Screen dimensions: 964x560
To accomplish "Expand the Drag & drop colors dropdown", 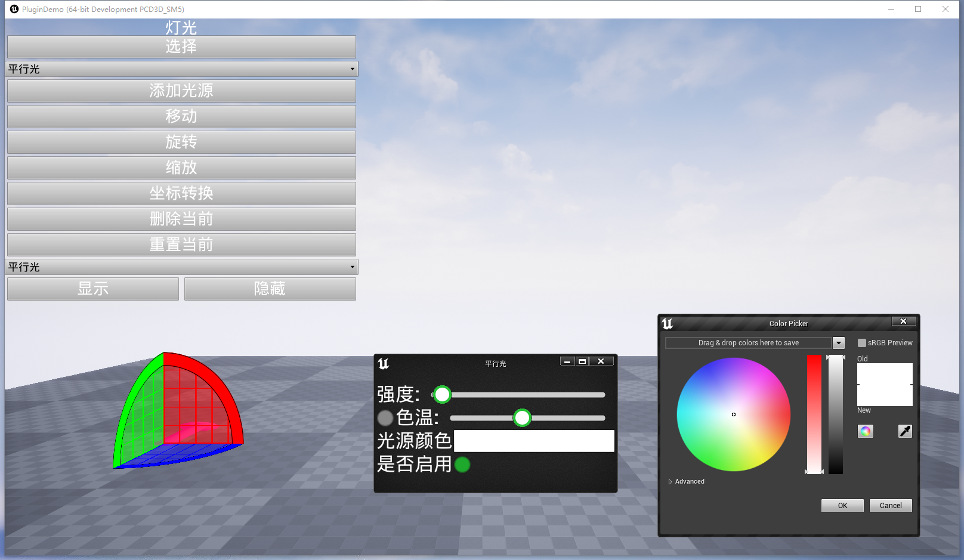I will 839,342.
